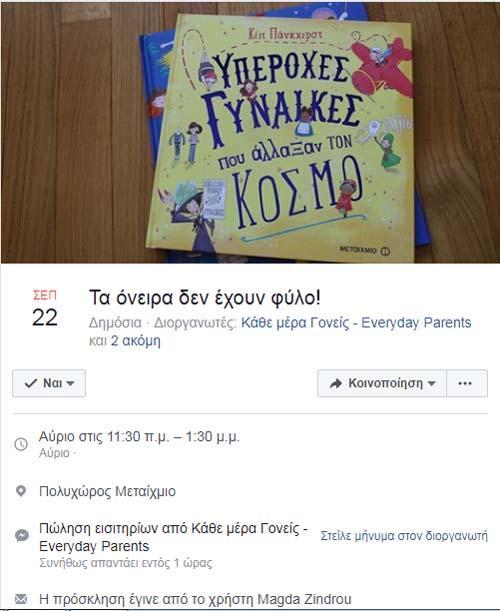Click the Αύριο στις 11:30 π.μ. time text
The image size is (500, 611).
[139, 437]
